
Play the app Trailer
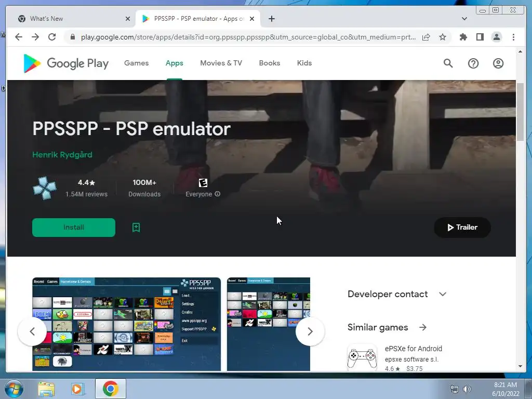(462, 228)
